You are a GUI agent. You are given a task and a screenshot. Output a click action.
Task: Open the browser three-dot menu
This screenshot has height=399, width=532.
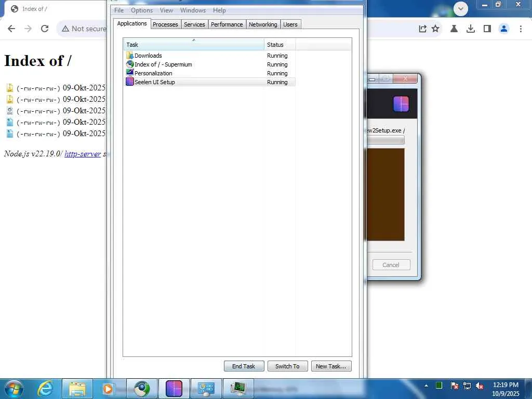(x=521, y=29)
